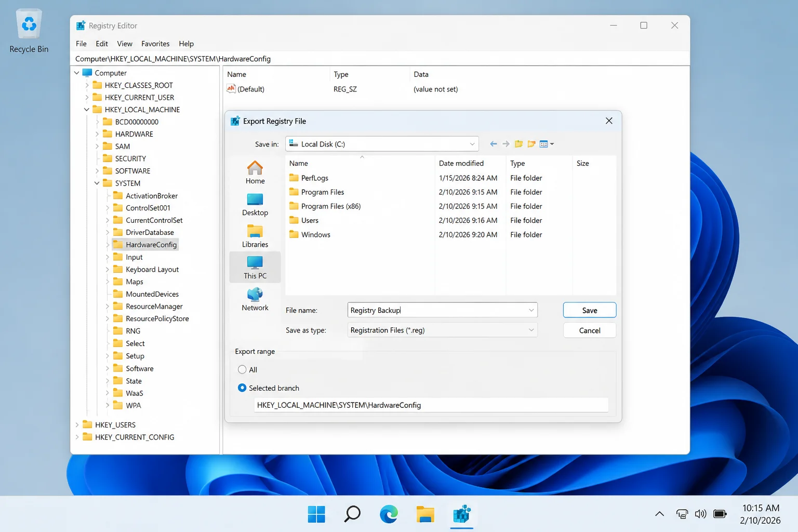Select the MountedDevices key

pos(152,294)
